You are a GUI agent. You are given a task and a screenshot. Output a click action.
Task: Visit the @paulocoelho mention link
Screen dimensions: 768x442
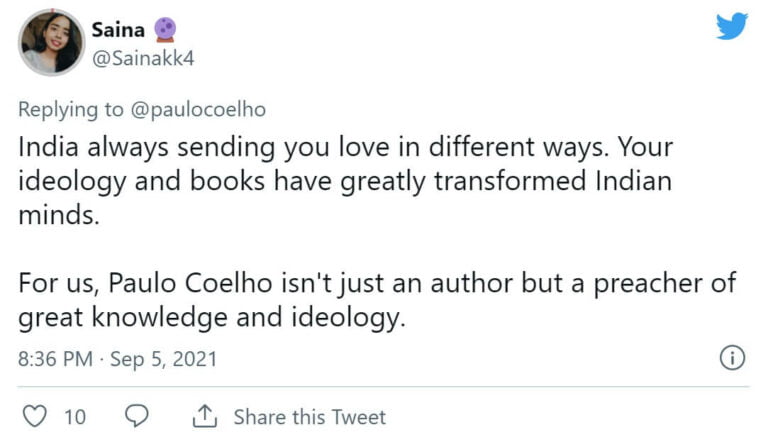pos(207,108)
